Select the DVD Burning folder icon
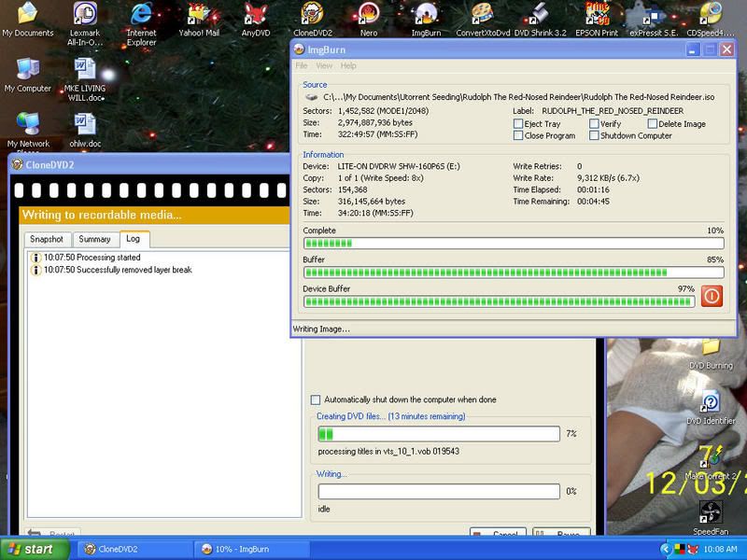The width and height of the screenshot is (747, 560). [x=711, y=354]
